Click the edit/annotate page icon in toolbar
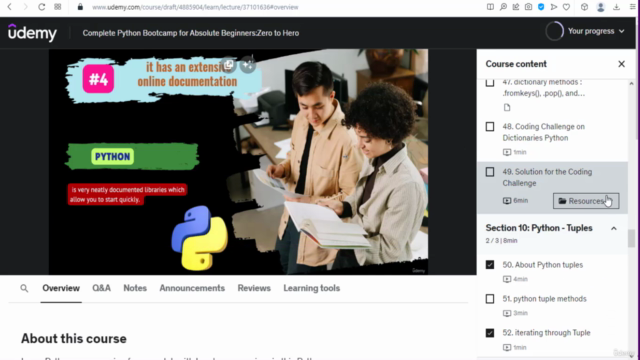This screenshot has height=360, width=640. (x=516, y=7)
